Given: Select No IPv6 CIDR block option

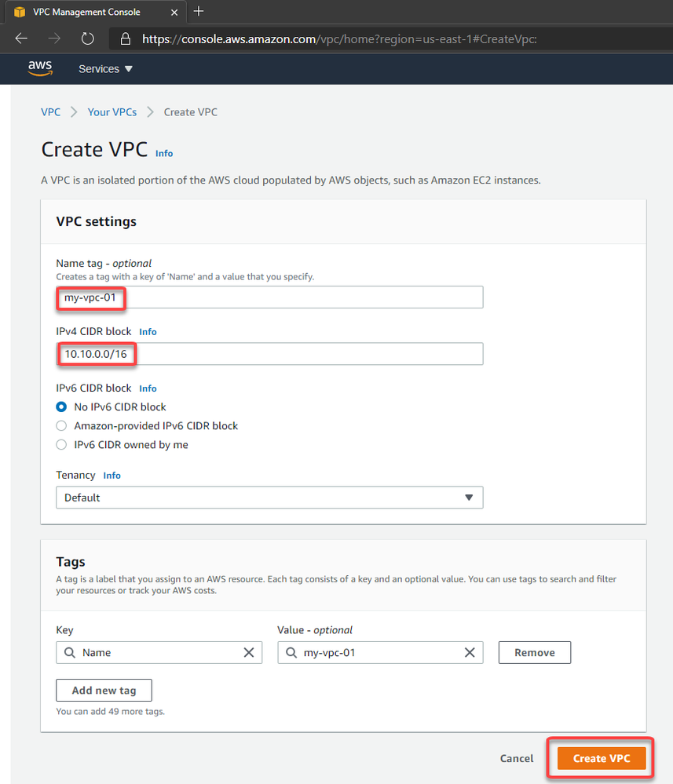Looking at the screenshot, I should point(61,407).
